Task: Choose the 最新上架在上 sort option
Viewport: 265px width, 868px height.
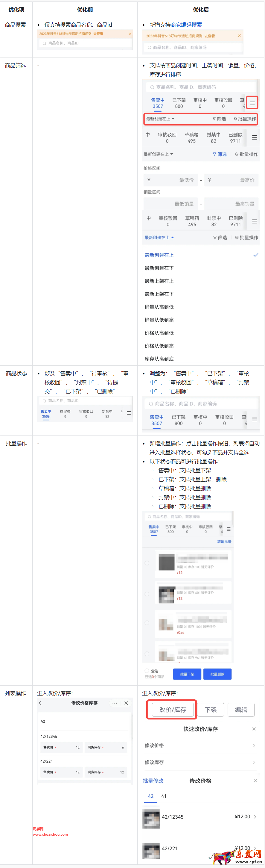Action: pyautogui.click(x=159, y=281)
